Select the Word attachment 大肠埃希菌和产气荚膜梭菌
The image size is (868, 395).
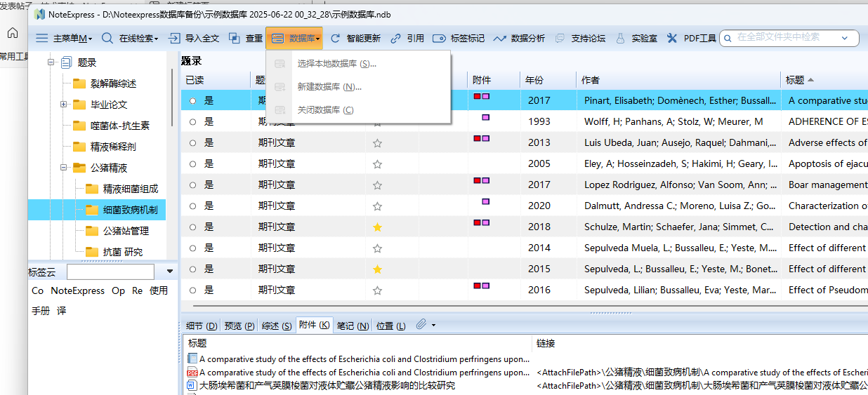pos(321,385)
